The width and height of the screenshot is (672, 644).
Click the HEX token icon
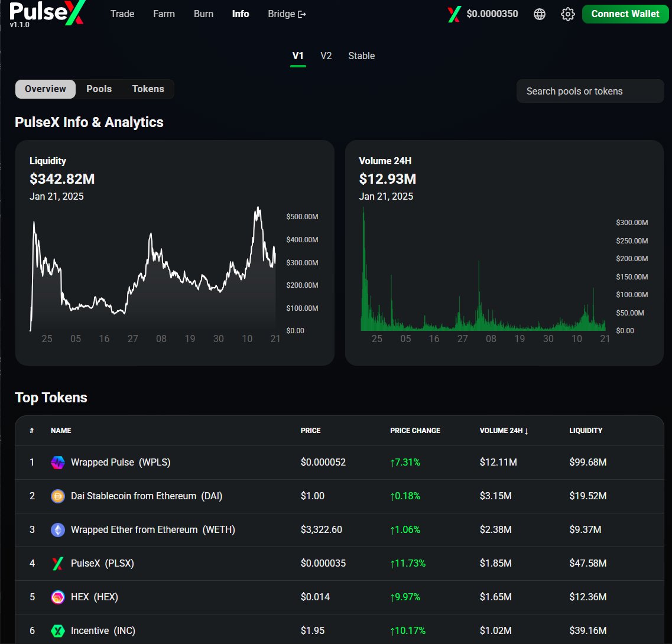point(58,597)
